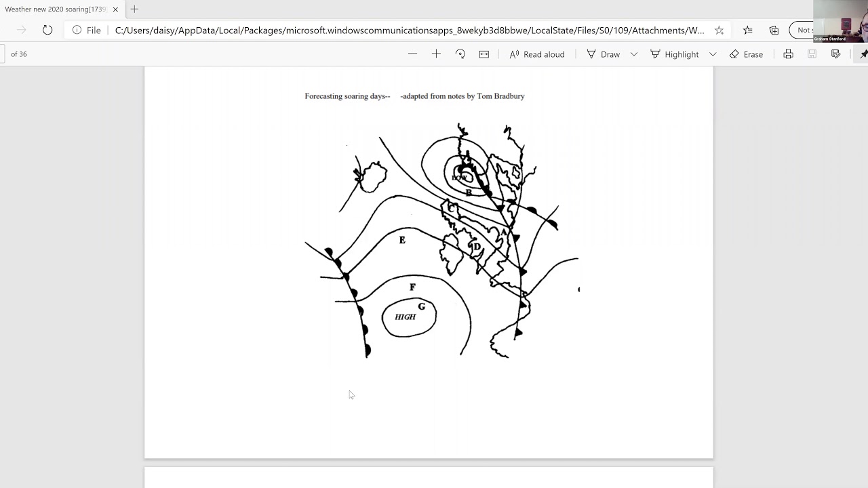868x488 pixels.
Task: Print the PDF document
Action: click(x=788, y=54)
